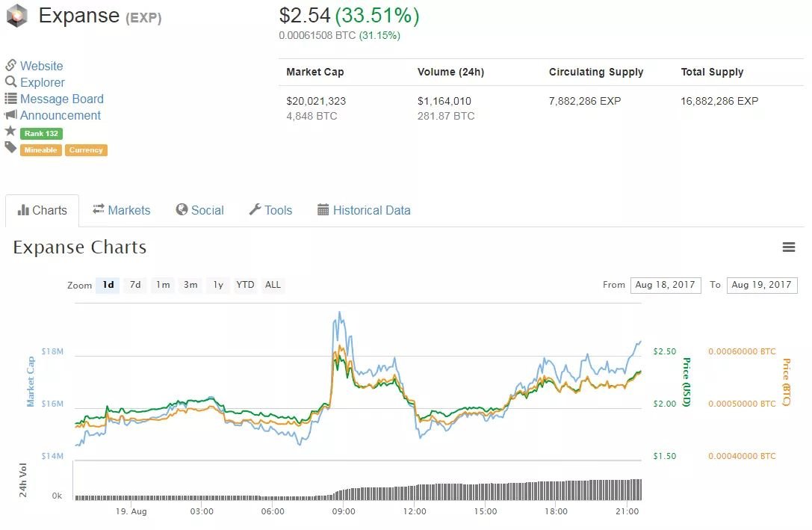Click the 09:00 time axis label
Viewport: 812px width, 530px height.
pos(344,511)
